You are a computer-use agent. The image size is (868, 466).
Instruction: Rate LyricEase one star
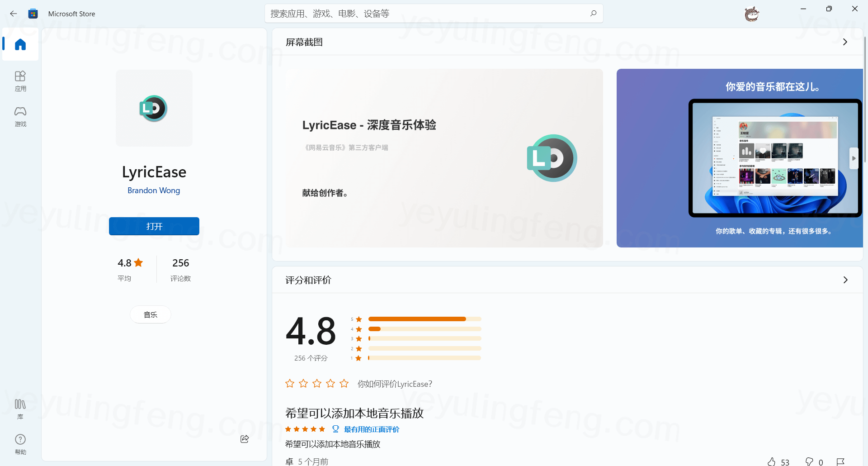[x=290, y=384]
